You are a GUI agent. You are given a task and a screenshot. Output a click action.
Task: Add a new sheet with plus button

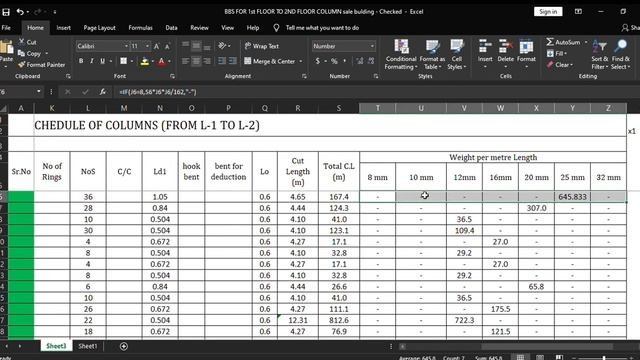point(124,346)
